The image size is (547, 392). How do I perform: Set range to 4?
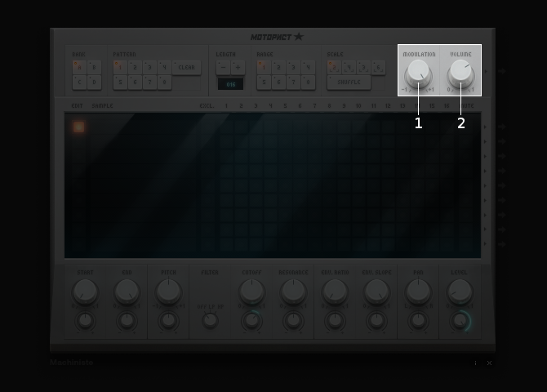point(308,67)
